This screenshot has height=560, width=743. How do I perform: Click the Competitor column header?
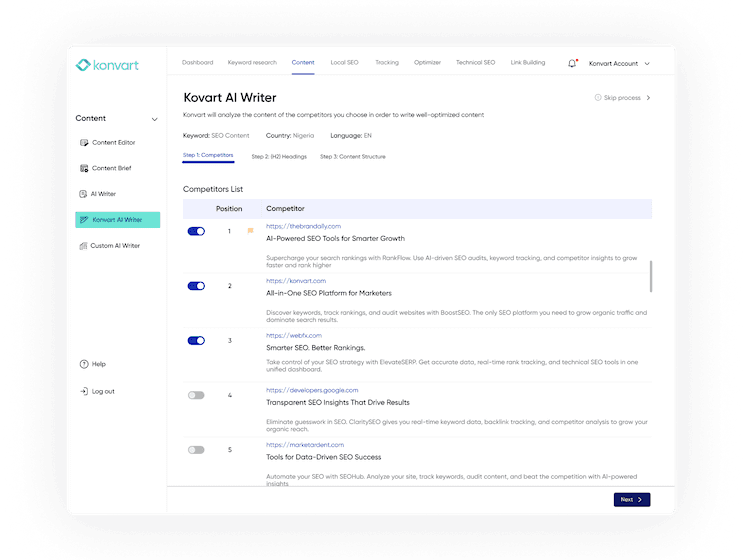pos(285,208)
